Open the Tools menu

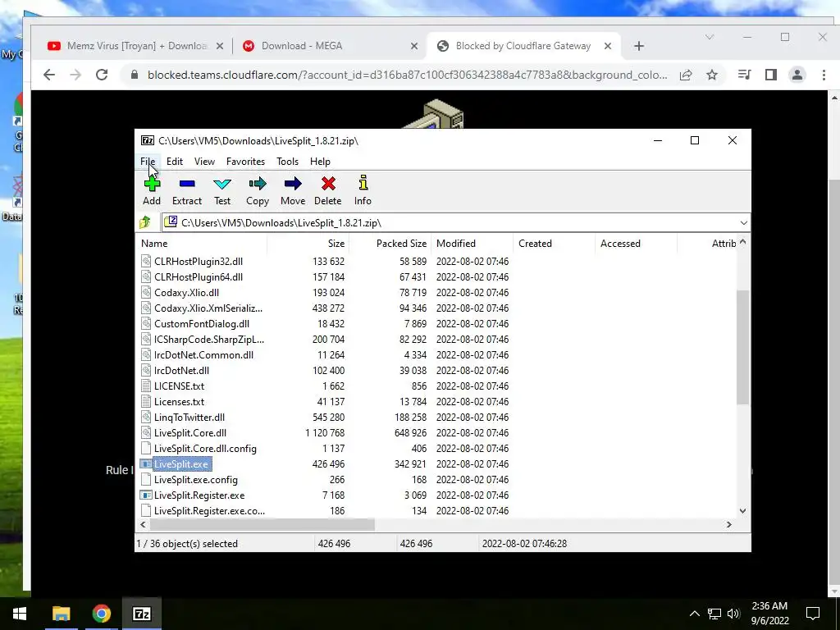(x=287, y=162)
